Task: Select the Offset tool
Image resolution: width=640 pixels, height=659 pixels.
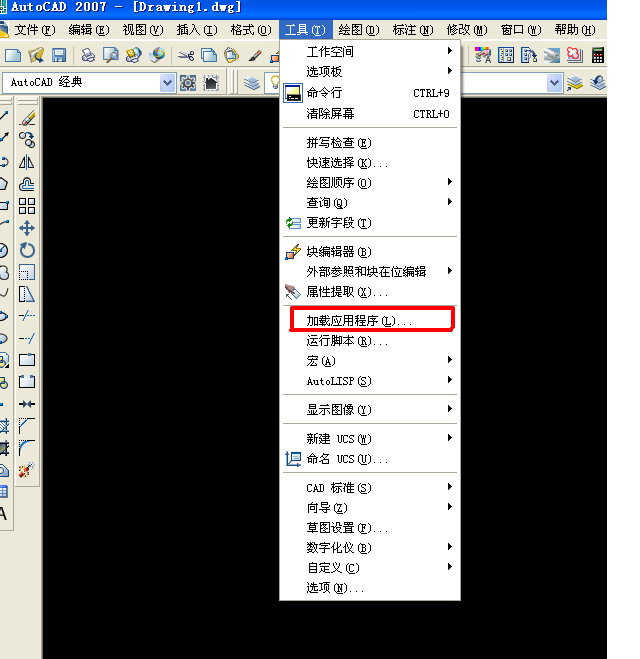Action: pos(27,184)
